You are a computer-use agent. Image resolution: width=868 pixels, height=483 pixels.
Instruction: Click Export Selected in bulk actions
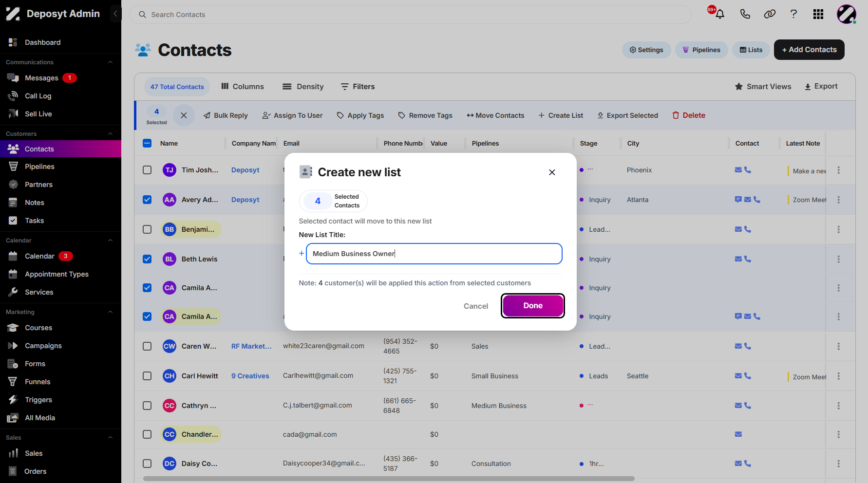click(x=628, y=115)
